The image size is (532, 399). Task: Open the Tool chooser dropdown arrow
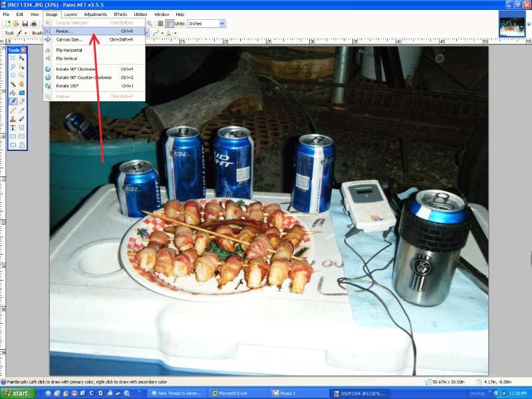(25, 33)
